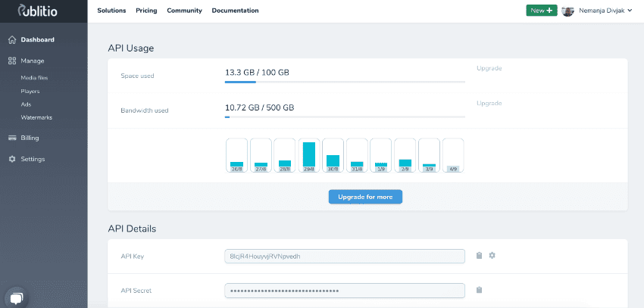This screenshot has width=644, height=308.
Task: Click the gear icon beside API Key
Action: tap(492, 256)
